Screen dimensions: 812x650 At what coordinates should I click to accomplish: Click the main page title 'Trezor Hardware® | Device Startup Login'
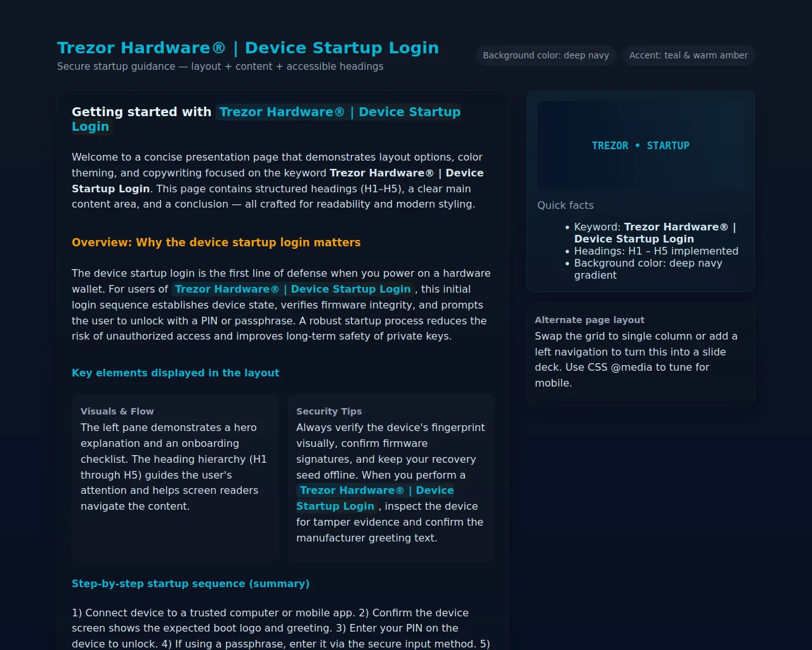click(248, 48)
